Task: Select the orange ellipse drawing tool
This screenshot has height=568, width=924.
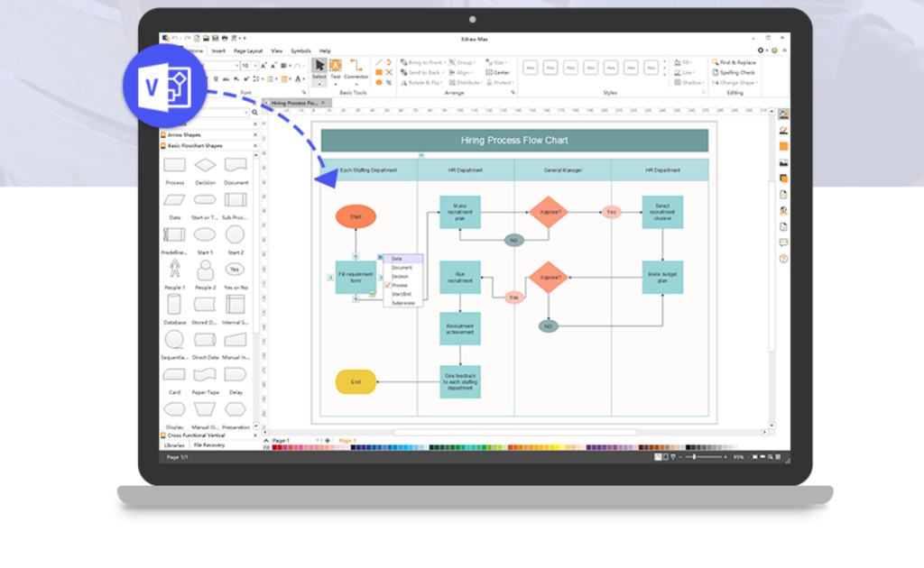Action: point(379,82)
